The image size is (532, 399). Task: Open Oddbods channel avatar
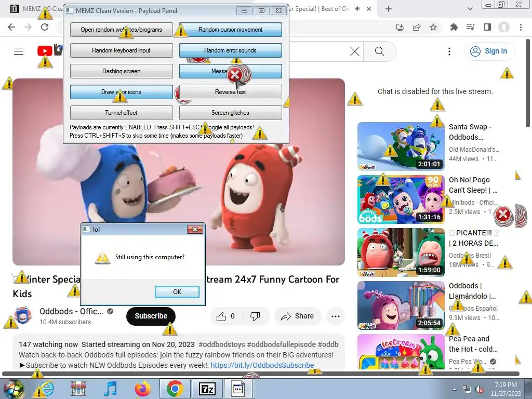coord(23,316)
